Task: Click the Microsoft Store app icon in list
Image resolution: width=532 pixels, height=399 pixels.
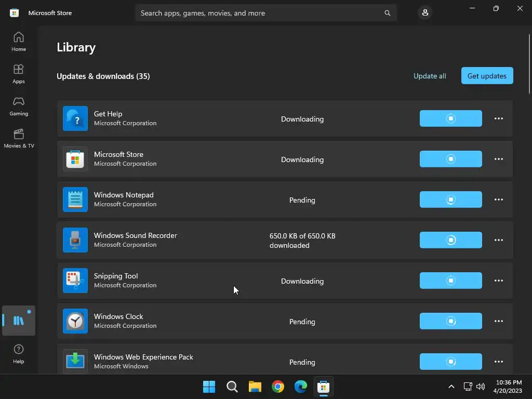Action: [75, 159]
